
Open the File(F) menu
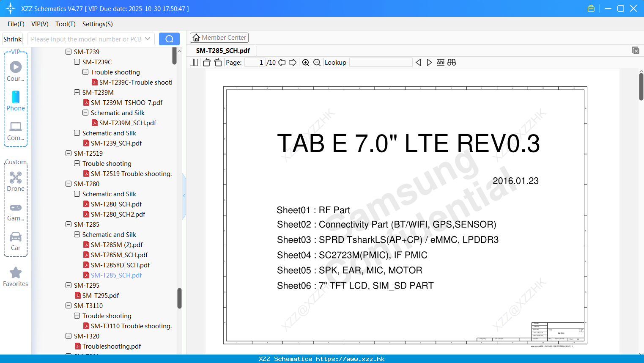tap(16, 24)
